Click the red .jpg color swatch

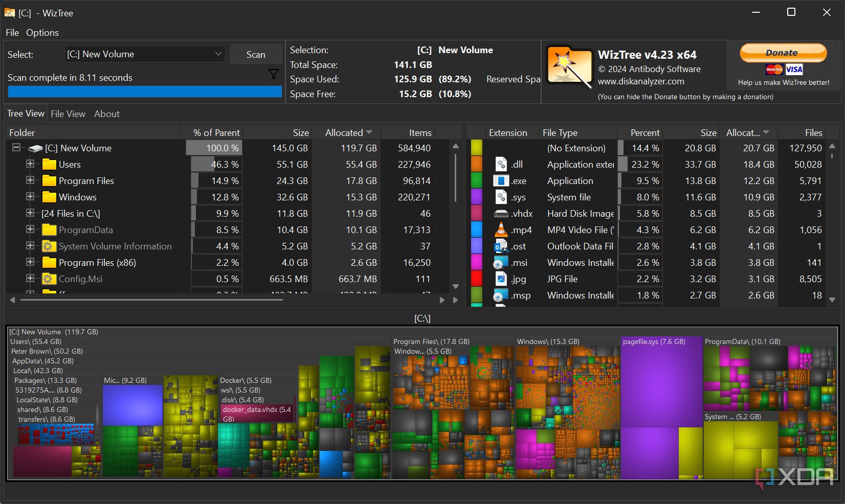(x=477, y=279)
